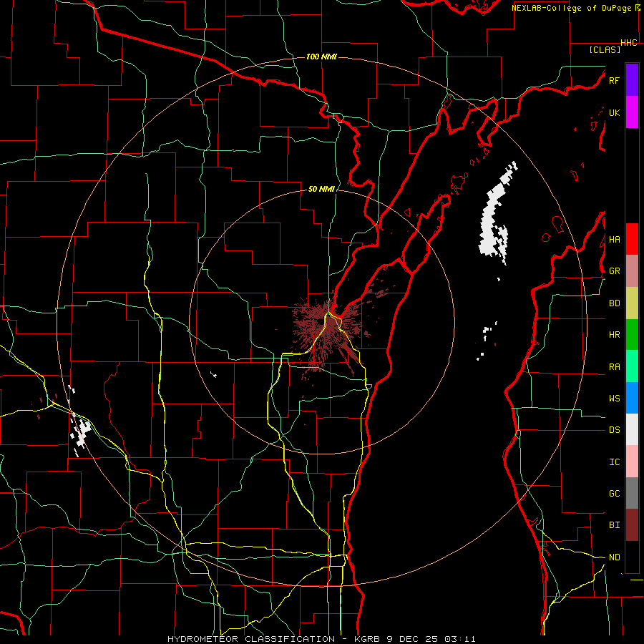Viewport: 644px width, 644px height.
Task: Click the purple RF legend color swatch
Action: 632,80
